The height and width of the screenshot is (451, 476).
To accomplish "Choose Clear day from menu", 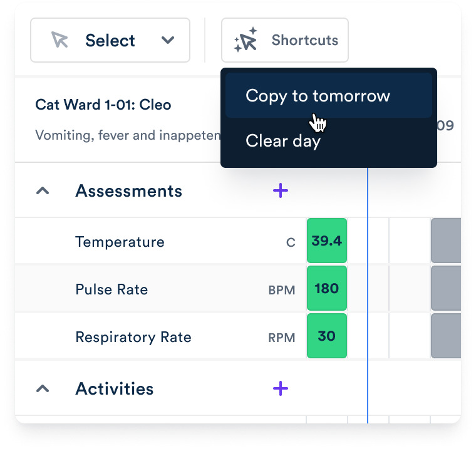I will pos(283,141).
